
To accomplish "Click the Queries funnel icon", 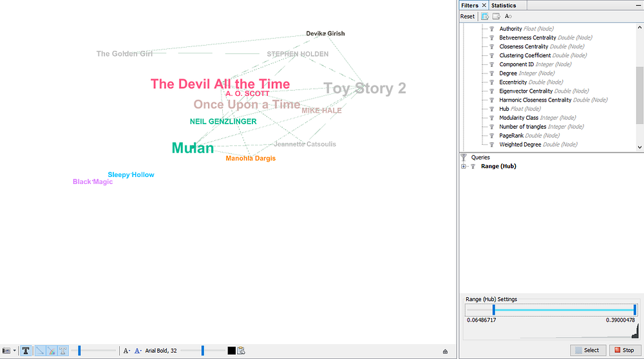I will click(x=464, y=157).
